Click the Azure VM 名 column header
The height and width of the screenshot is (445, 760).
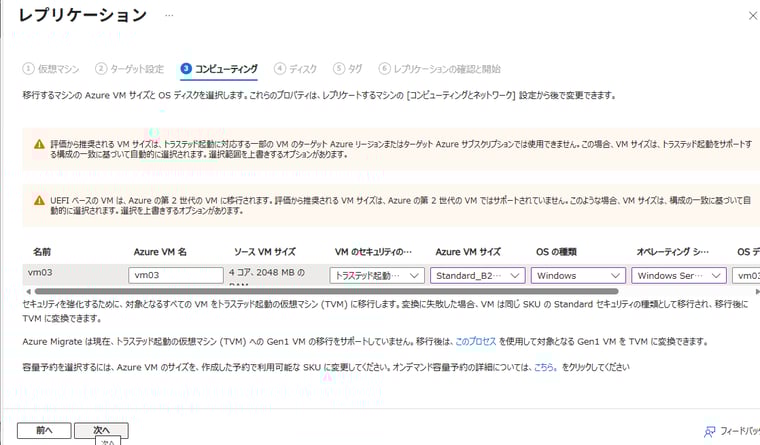[x=160, y=252]
